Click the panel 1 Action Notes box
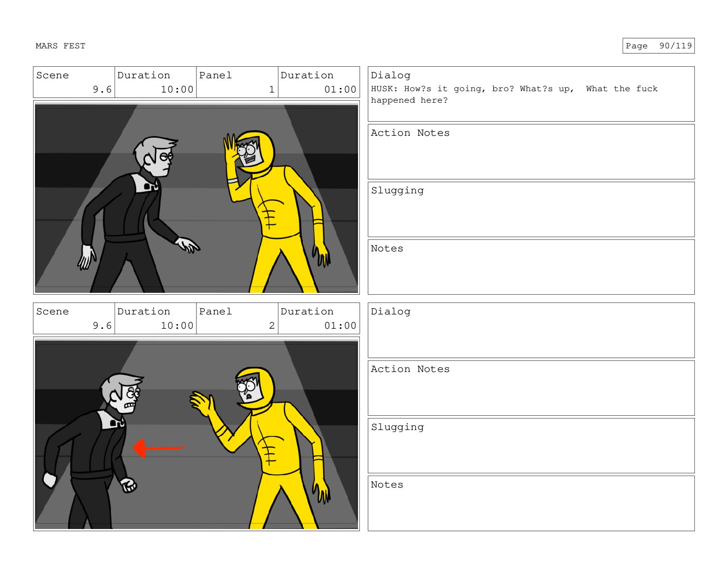728x564 pixels. tap(531, 152)
